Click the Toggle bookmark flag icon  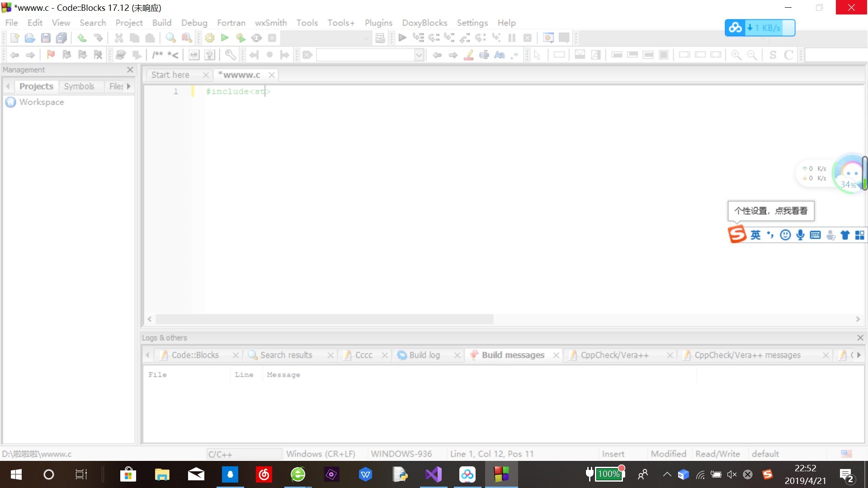coord(51,55)
